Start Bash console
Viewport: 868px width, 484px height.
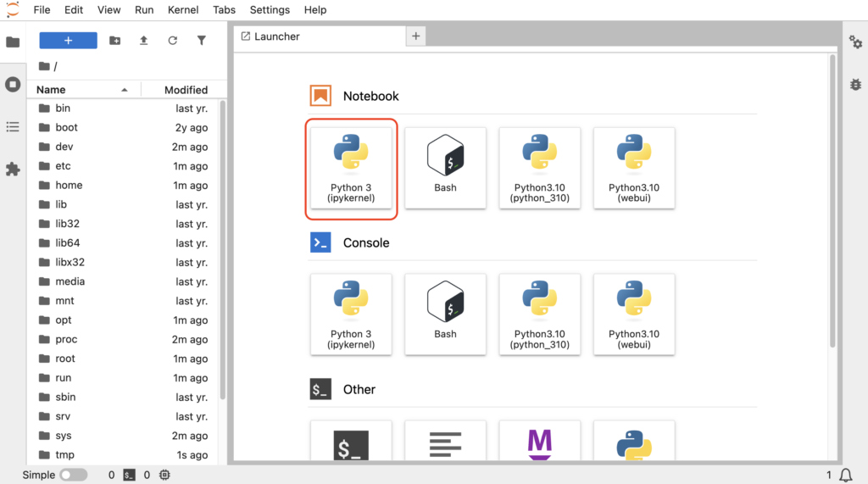[x=445, y=314]
